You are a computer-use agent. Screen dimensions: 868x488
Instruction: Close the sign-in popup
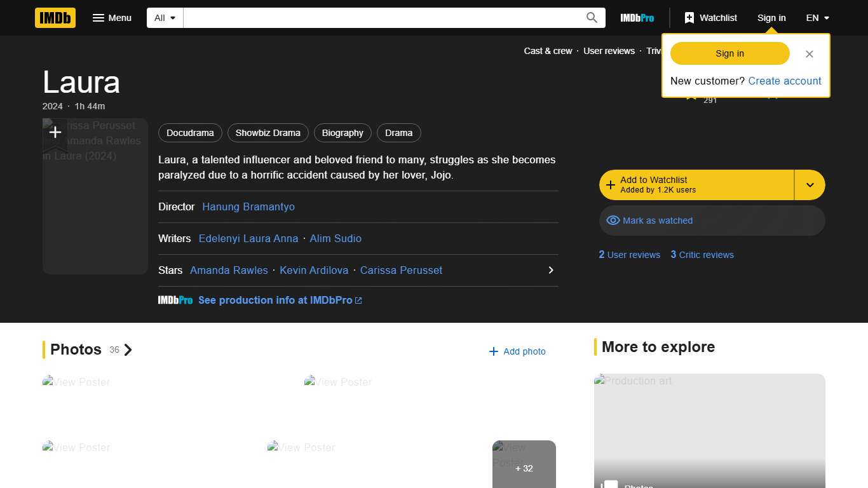[x=809, y=54]
